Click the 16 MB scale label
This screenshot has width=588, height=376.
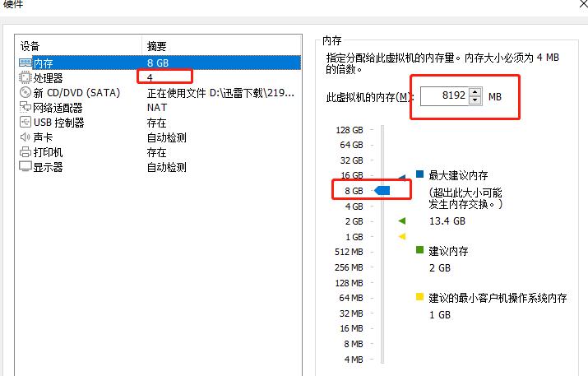[x=351, y=328]
